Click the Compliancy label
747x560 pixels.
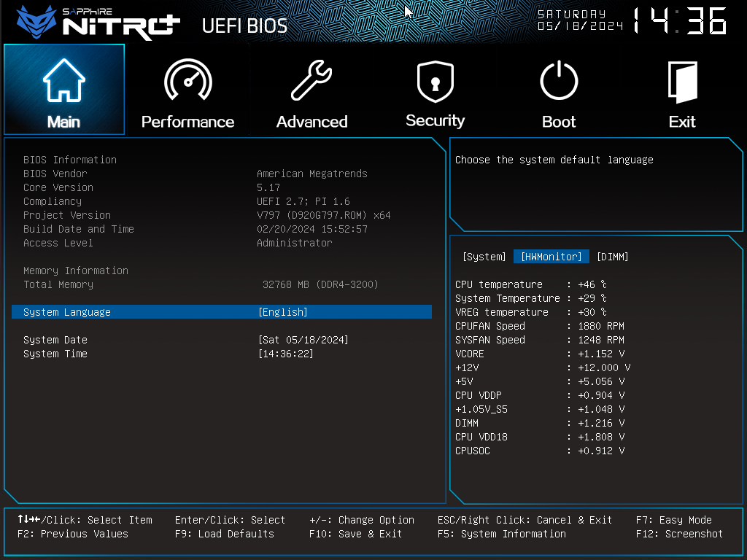pos(53,201)
